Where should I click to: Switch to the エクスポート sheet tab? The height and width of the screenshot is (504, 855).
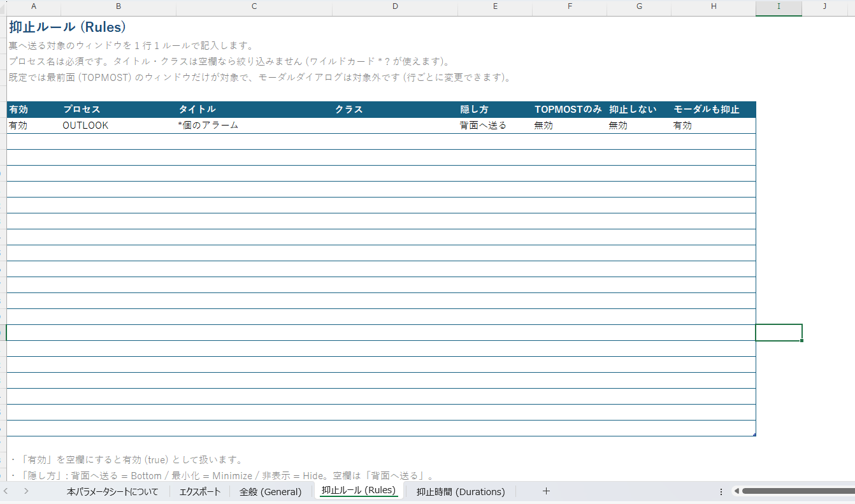point(199,491)
